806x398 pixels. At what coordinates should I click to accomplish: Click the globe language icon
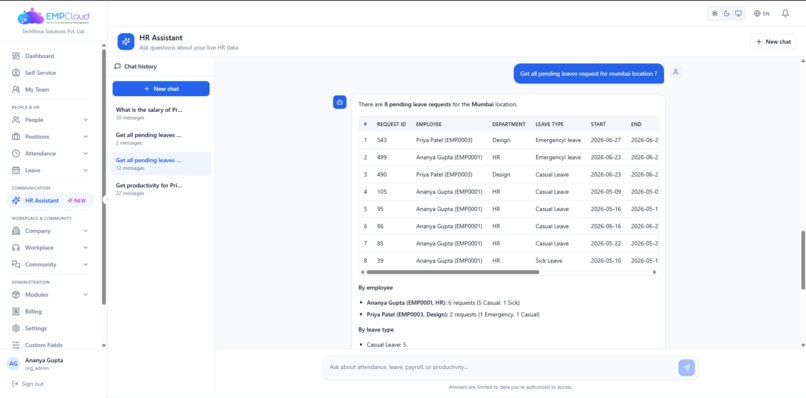coord(757,14)
